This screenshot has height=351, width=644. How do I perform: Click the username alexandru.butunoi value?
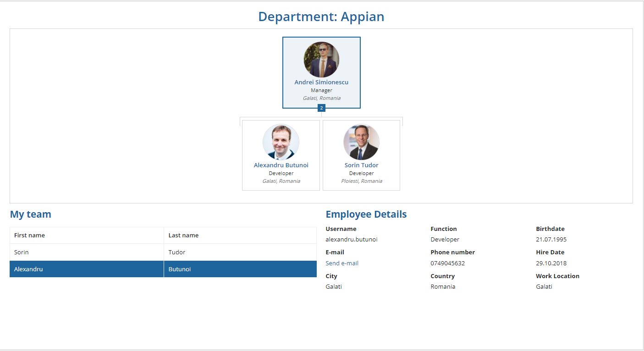point(352,240)
